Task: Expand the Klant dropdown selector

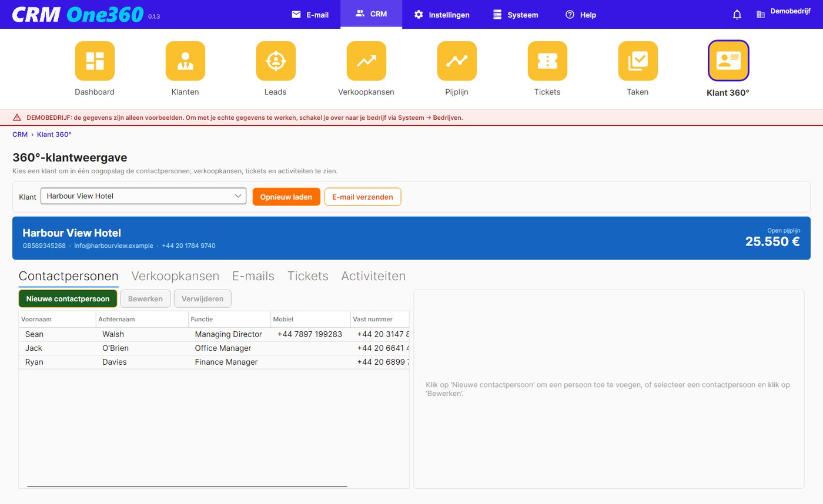Action: (x=143, y=196)
